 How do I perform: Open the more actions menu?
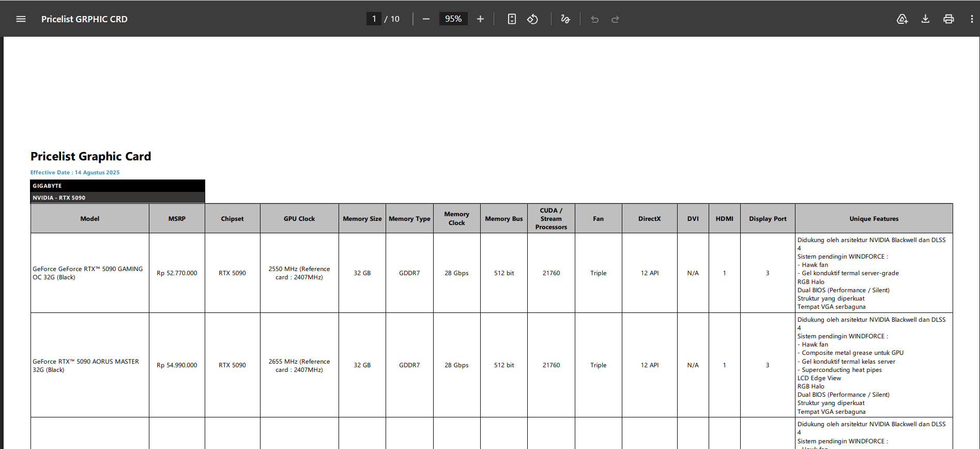pos(972,19)
